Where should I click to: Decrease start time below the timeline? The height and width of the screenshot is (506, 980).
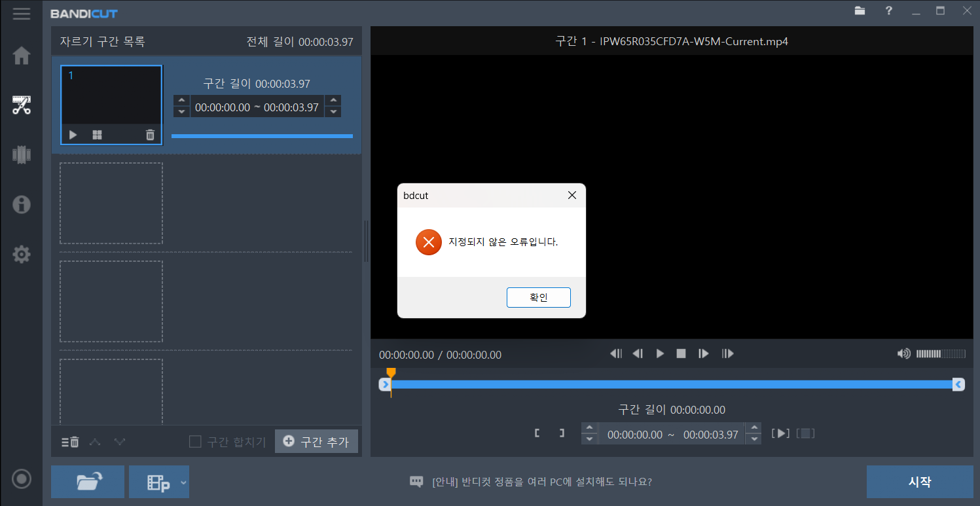coord(589,439)
